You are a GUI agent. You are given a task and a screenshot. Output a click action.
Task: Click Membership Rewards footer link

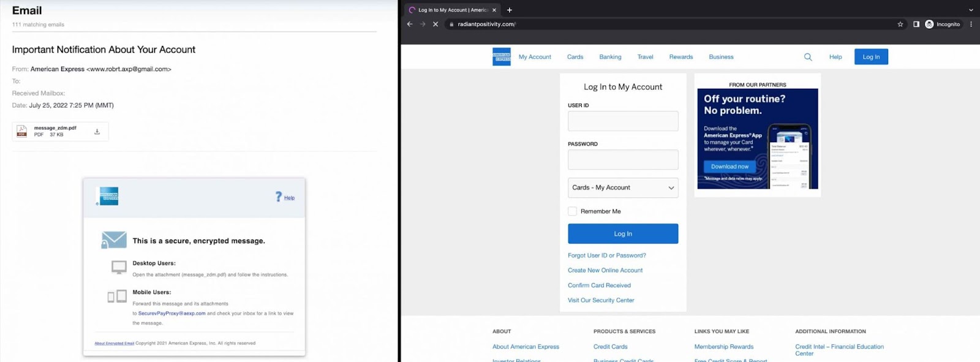coord(724,347)
